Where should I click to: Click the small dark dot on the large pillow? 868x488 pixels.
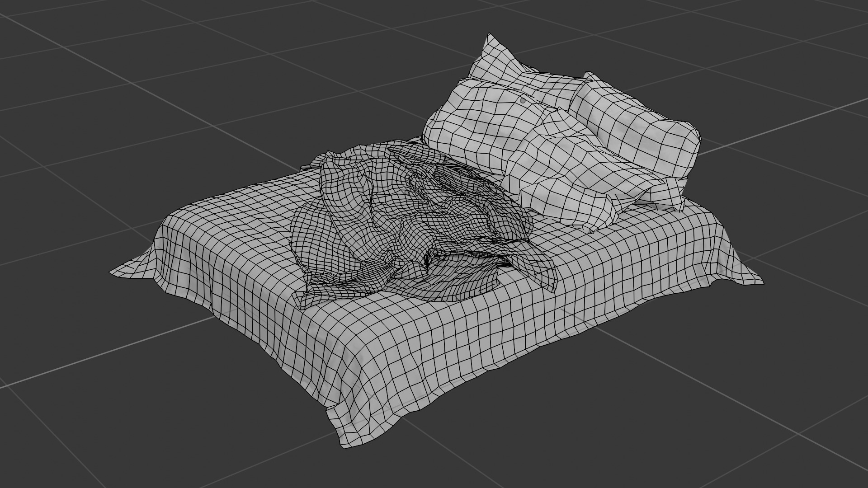click(523, 101)
